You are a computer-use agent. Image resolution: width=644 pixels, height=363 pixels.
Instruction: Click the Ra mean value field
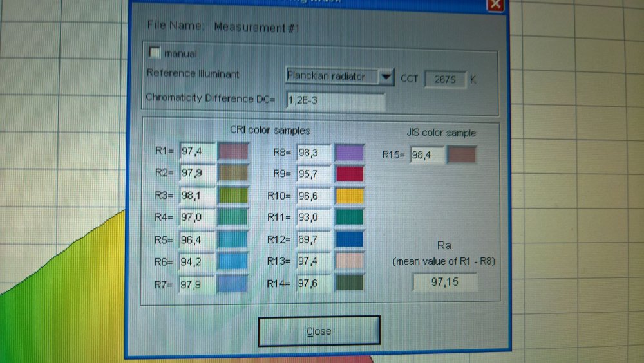pos(445,282)
